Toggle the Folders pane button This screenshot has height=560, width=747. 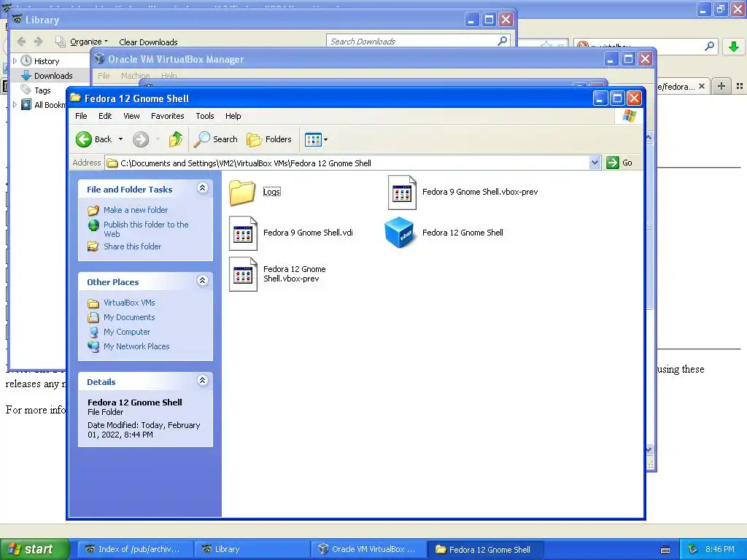point(268,139)
